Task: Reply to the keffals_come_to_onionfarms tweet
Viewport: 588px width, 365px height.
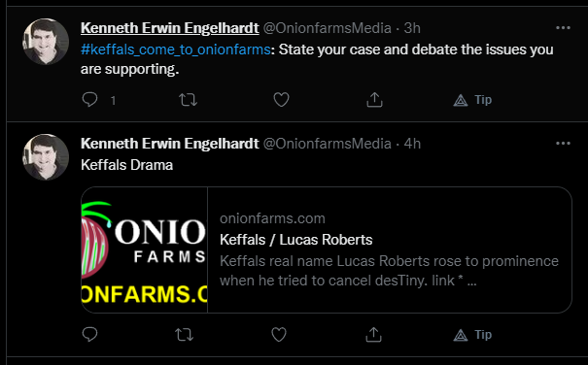Action: pyautogui.click(x=89, y=100)
